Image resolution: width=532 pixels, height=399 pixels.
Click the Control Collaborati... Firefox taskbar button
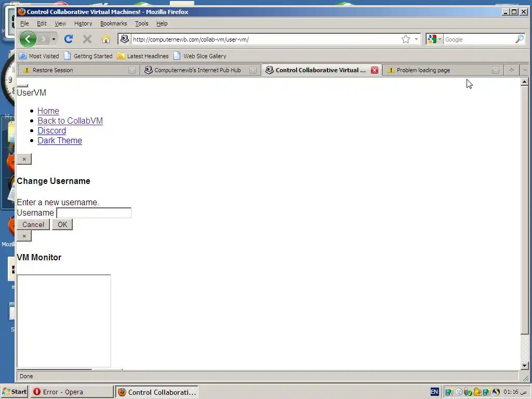pyautogui.click(x=157, y=392)
